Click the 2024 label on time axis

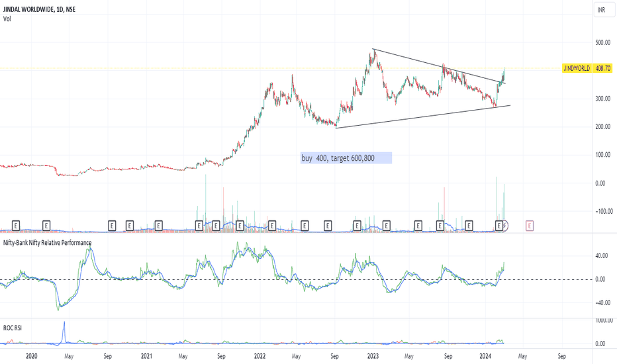pyautogui.click(x=485, y=356)
